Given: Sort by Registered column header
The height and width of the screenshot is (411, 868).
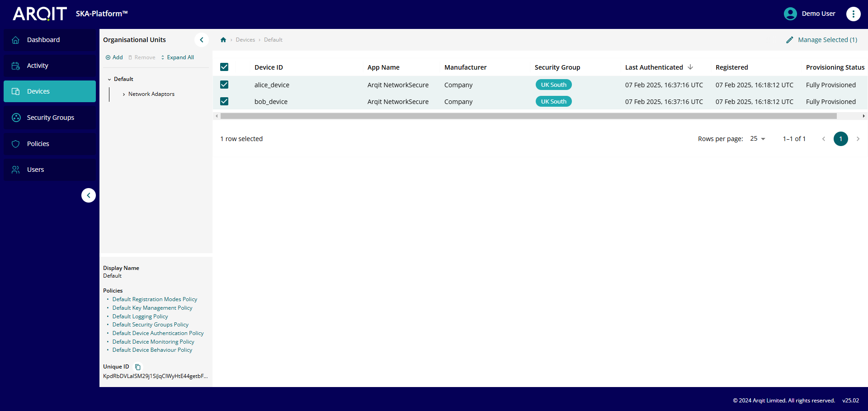Looking at the screenshot, I should 732,67.
